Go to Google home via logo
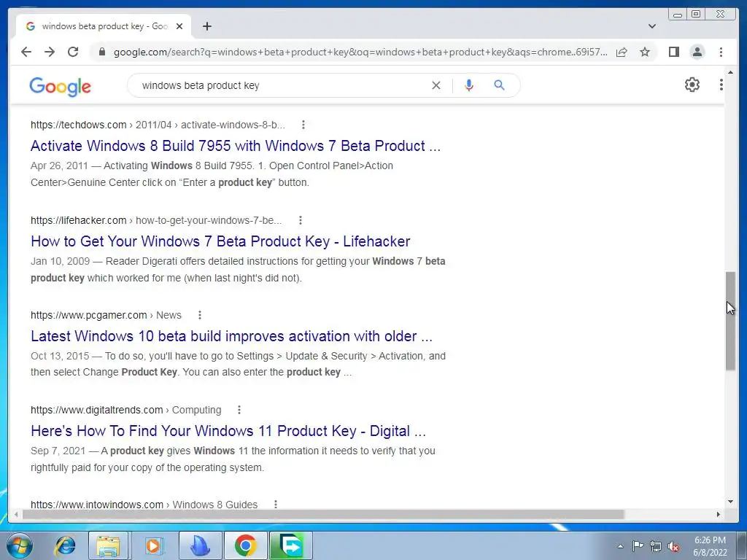The width and height of the screenshot is (747, 560). click(x=60, y=87)
